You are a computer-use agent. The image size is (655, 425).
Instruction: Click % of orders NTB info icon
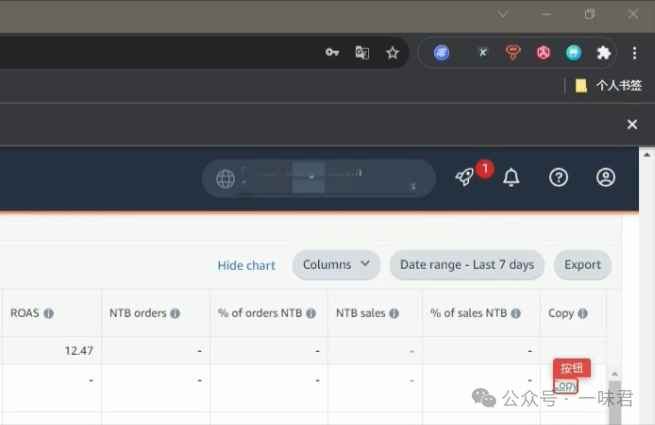click(x=311, y=313)
